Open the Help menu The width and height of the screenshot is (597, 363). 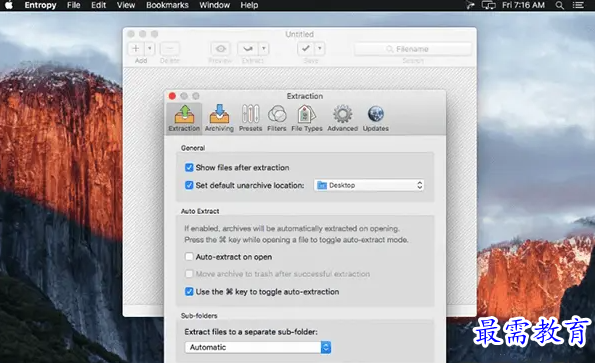[x=249, y=5]
